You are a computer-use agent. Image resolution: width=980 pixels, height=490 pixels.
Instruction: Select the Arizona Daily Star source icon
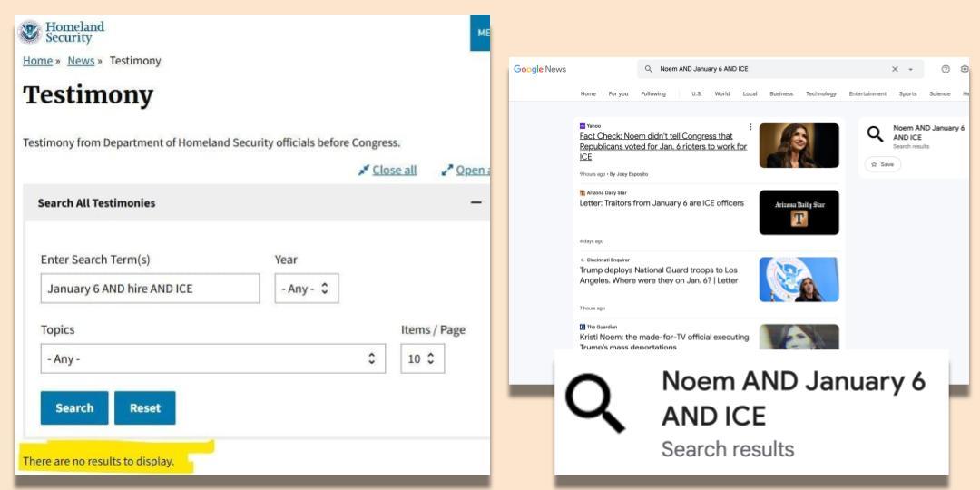point(583,193)
